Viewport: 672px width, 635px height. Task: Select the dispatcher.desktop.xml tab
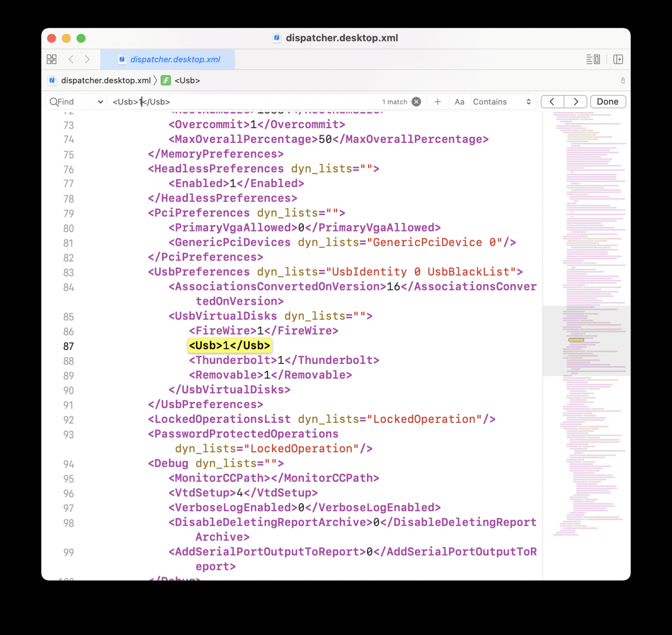point(168,59)
